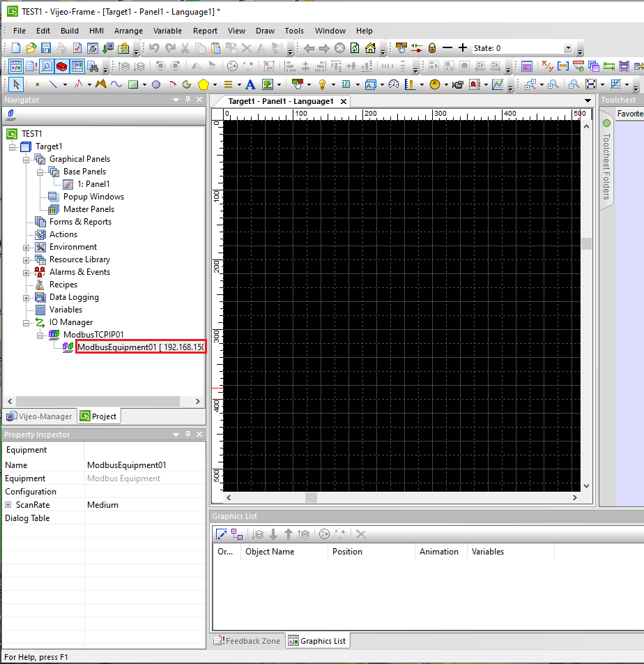Select the video camera tool
This screenshot has height=664, width=644.
457,84
